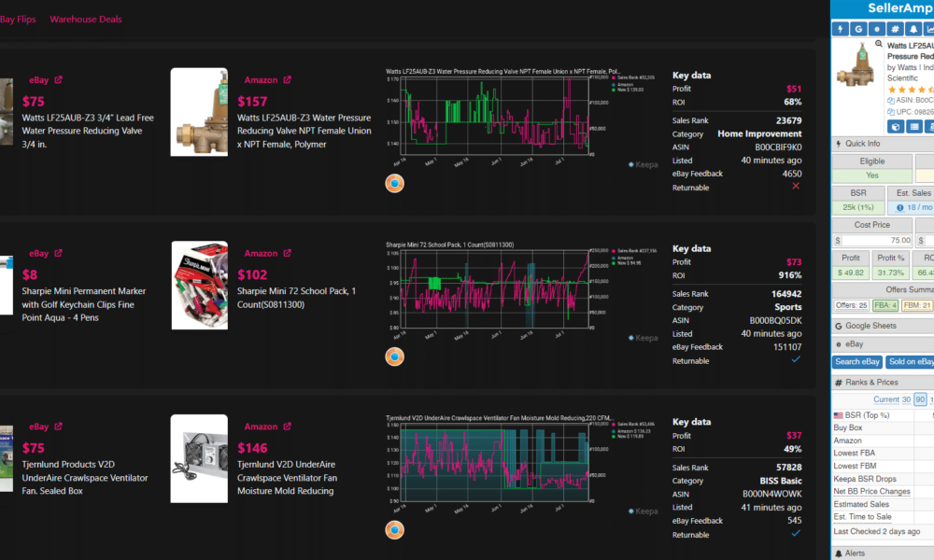Click SellerAmp chart toolbar icon

pyautogui.click(x=929, y=29)
